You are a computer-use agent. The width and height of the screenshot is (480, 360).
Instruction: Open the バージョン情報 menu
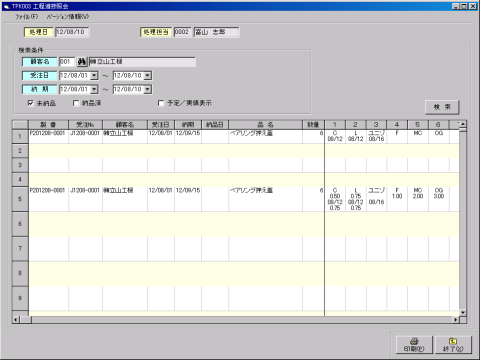(x=68, y=16)
